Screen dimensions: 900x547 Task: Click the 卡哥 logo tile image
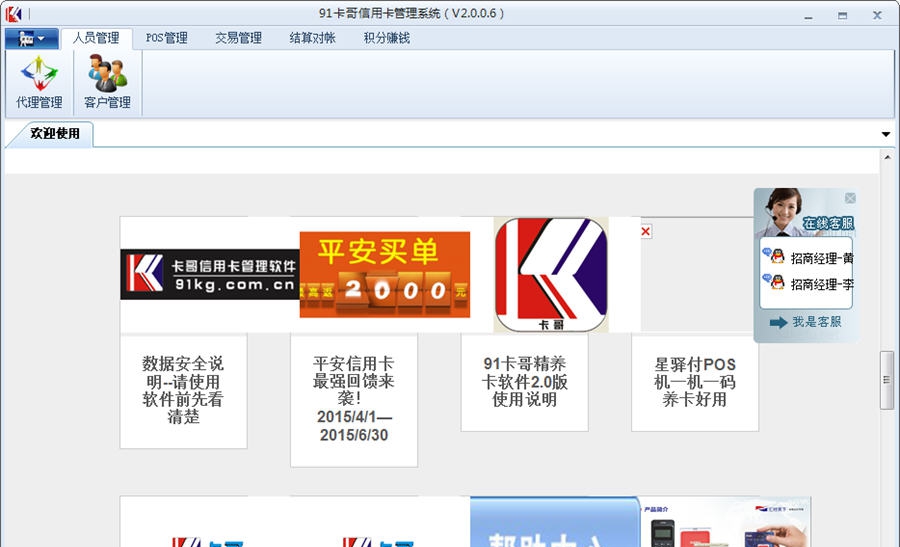(551, 274)
